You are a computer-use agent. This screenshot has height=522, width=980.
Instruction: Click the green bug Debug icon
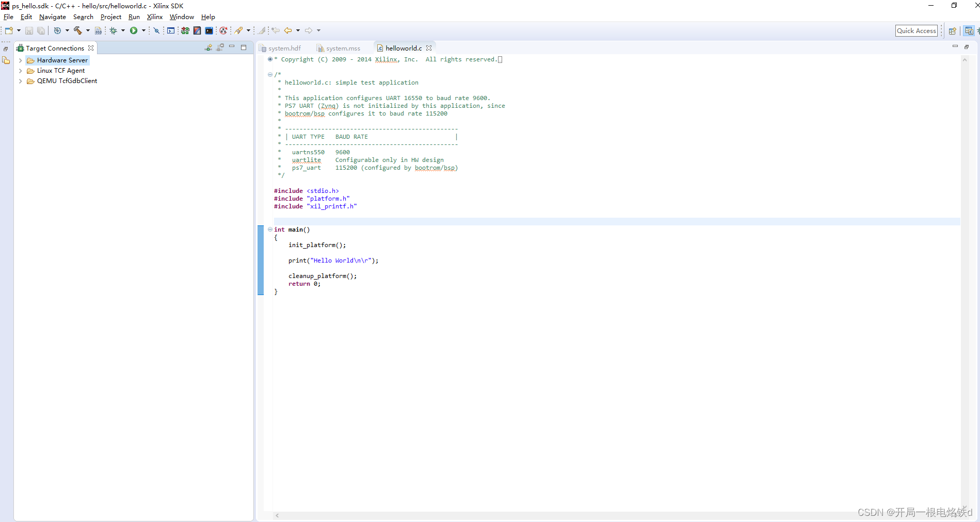click(x=114, y=30)
